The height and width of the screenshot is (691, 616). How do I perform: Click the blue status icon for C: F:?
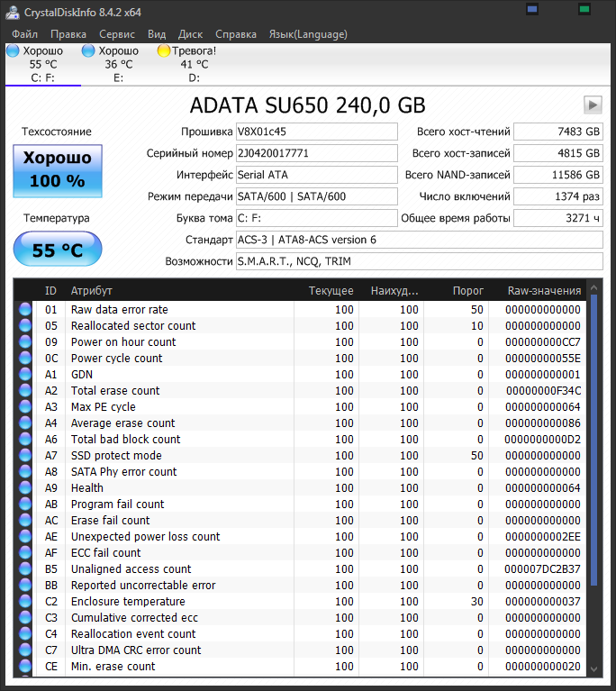coord(13,50)
